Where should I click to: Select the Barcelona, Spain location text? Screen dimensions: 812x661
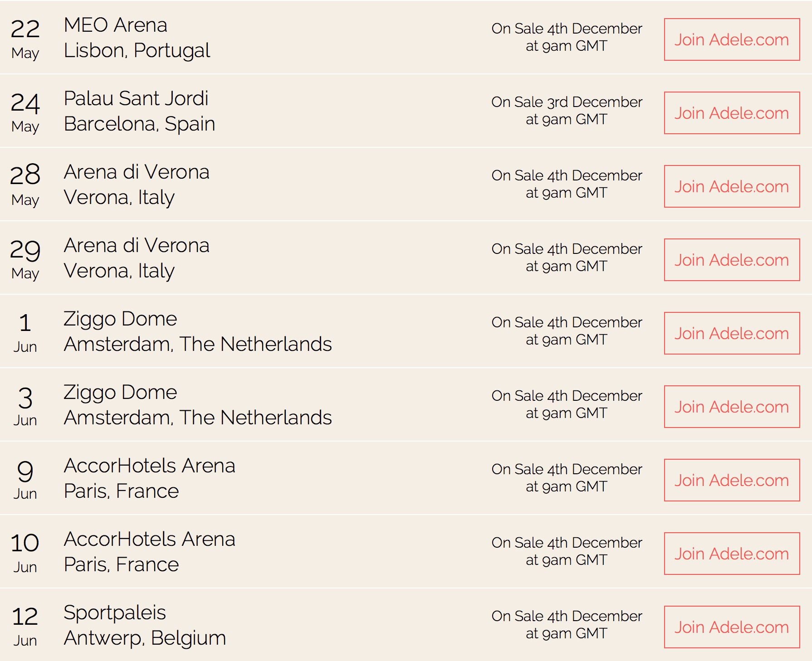(139, 124)
